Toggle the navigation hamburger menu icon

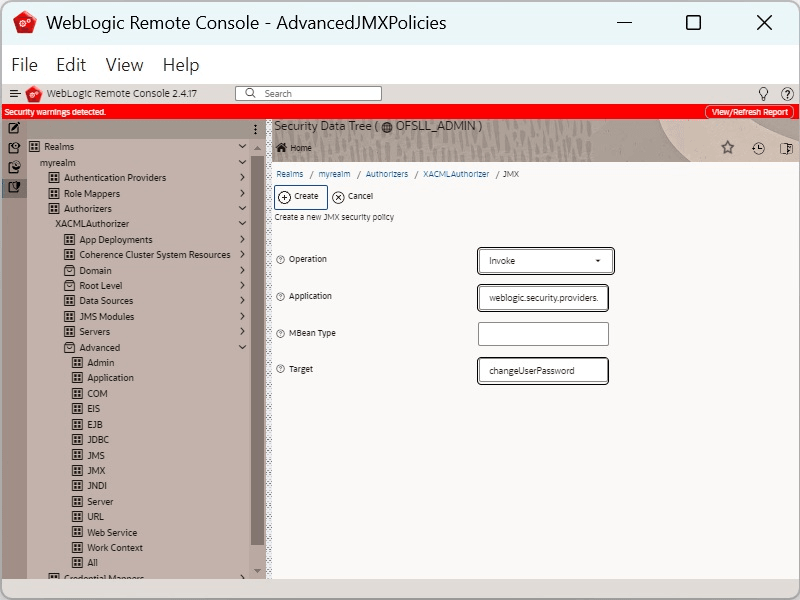point(15,93)
